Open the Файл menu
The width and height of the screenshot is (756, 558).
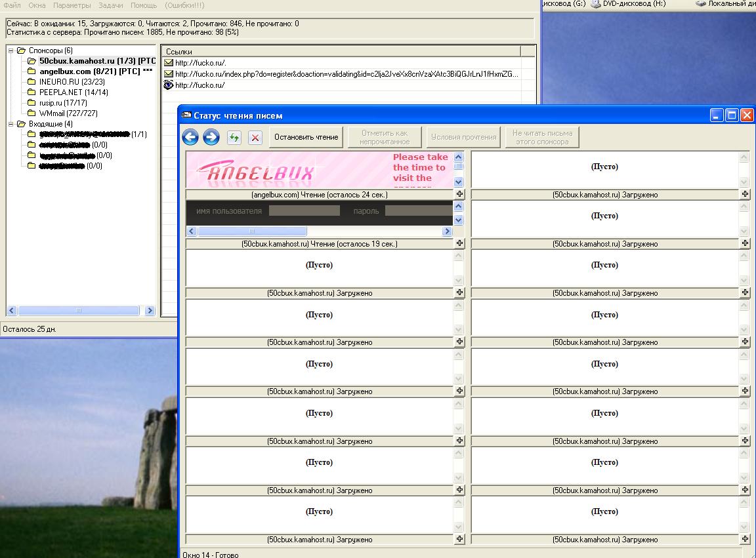(12, 5)
